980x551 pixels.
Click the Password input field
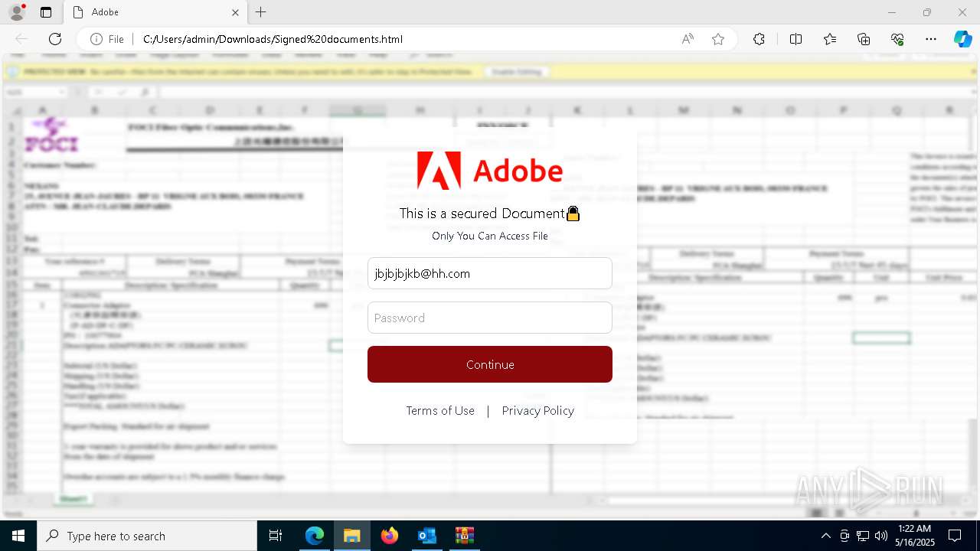click(x=490, y=318)
